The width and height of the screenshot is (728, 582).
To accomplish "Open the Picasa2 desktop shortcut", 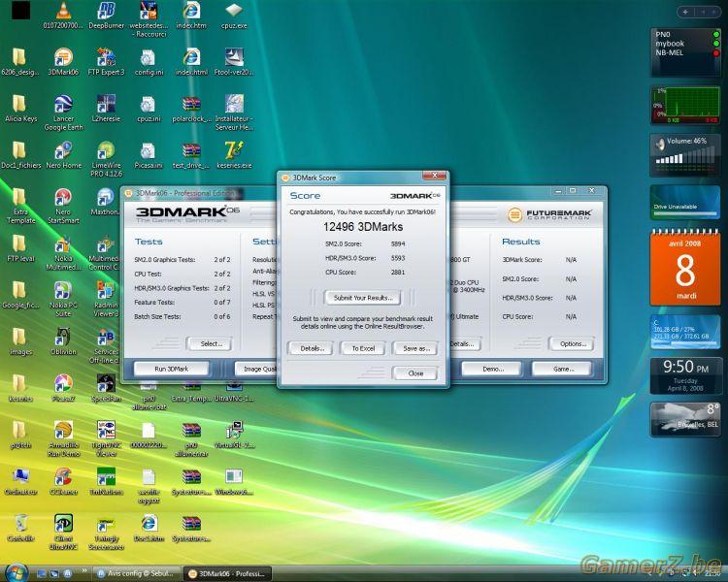I will (x=63, y=388).
